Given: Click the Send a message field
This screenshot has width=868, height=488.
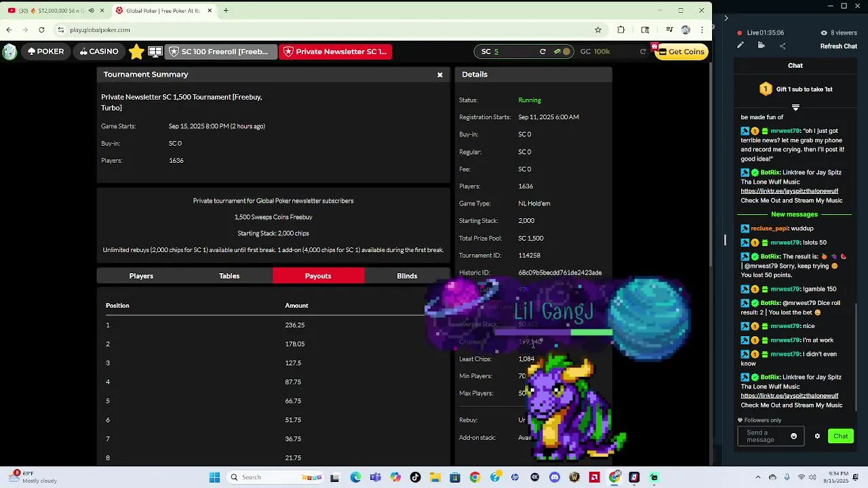Looking at the screenshot, I should (x=771, y=436).
